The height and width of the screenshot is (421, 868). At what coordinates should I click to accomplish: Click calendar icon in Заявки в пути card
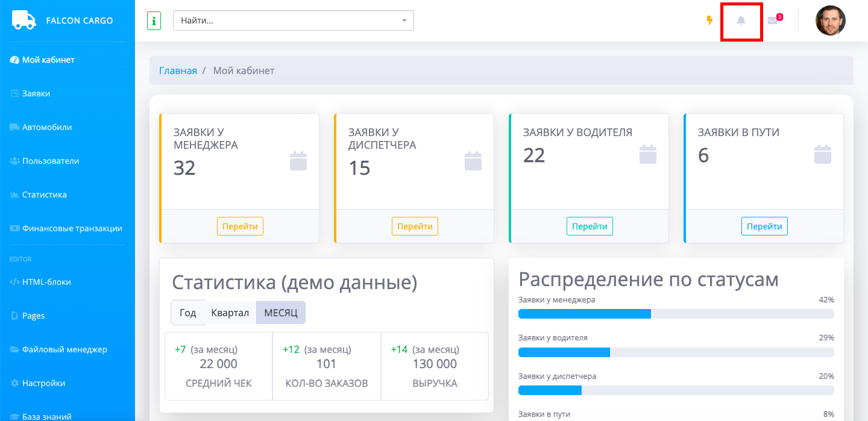(822, 154)
